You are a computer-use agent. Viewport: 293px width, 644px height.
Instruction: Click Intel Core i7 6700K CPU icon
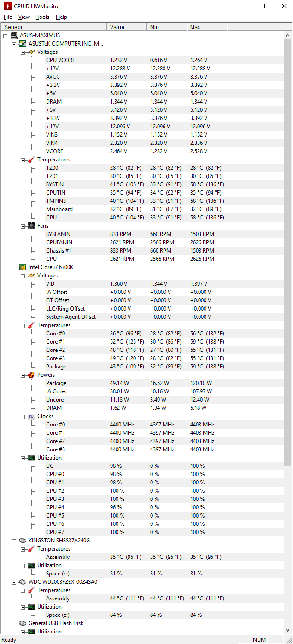click(23, 267)
